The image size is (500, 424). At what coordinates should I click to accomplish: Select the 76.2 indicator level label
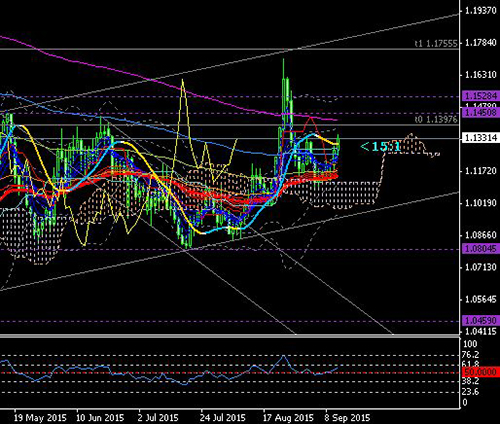[471, 354]
